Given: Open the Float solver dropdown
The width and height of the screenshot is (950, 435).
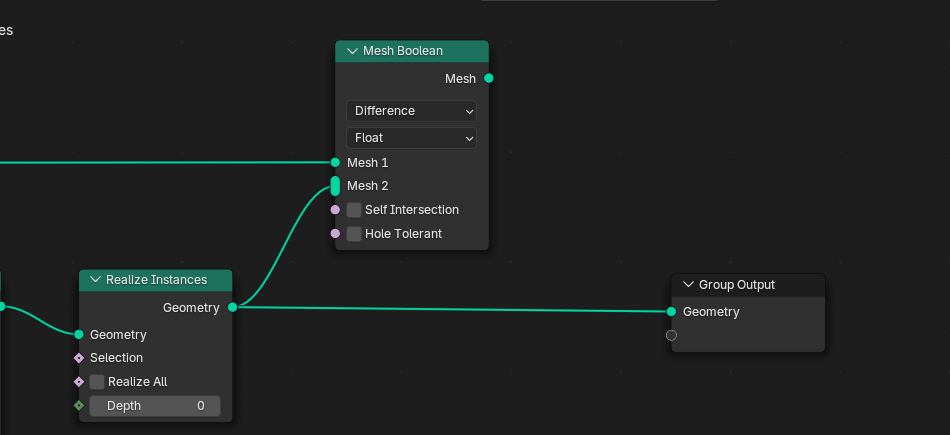Looking at the screenshot, I should 411,138.
